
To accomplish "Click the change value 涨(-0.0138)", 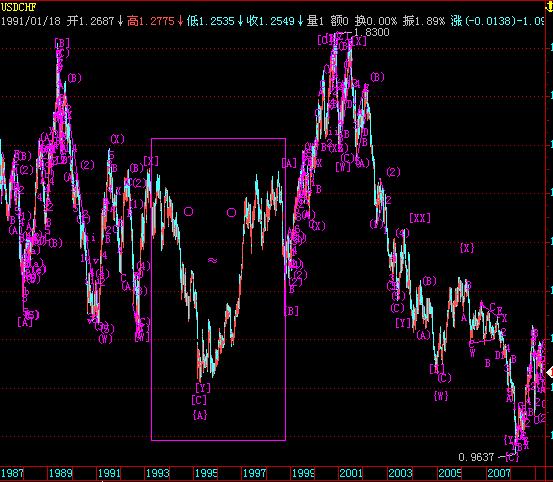I will click(484, 21).
